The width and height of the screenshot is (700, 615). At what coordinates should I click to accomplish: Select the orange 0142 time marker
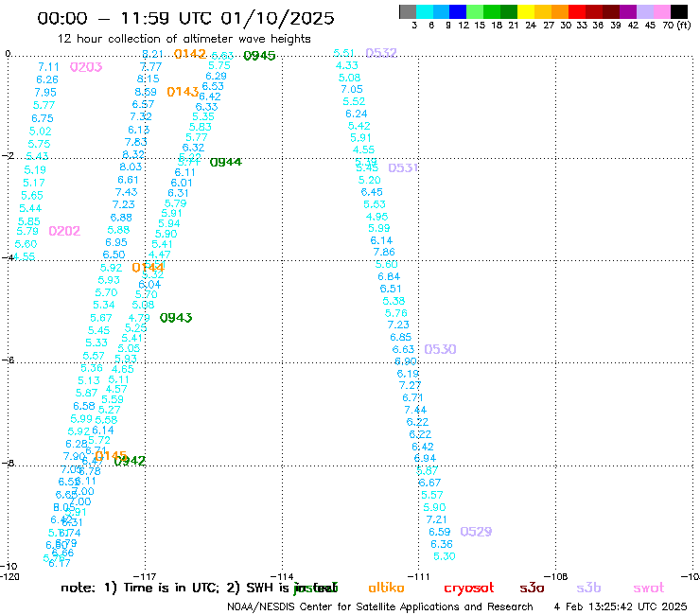coord(190,54)
